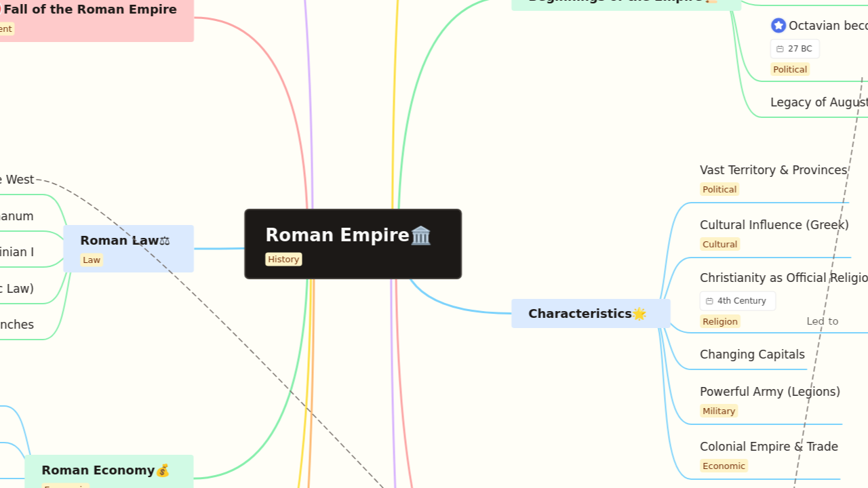
Task: Select the Changing Capitals subtopic
Action: (752, 354)
